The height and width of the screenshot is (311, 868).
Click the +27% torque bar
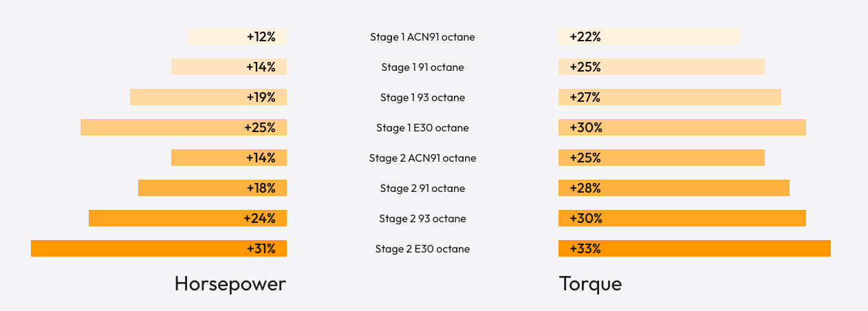[x=669, y=98]
